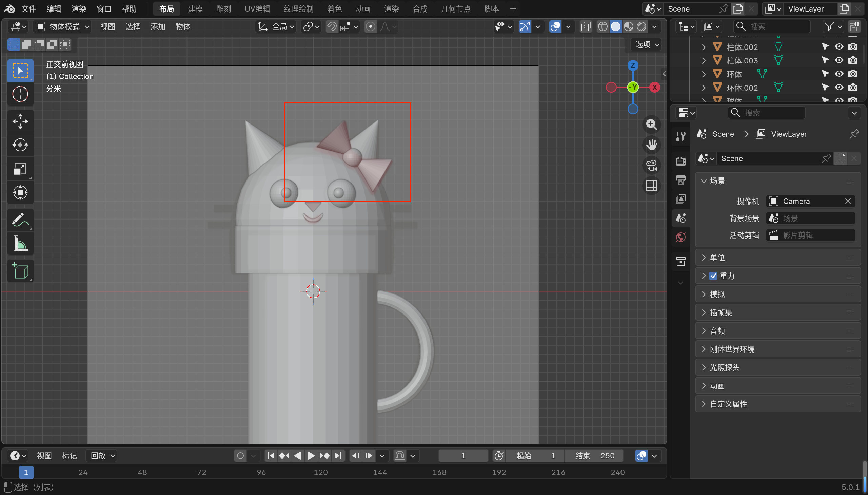Select the Measure tool
Image resolution: width=868 pixels, height=495 pixels.
[x=20, y=244]
